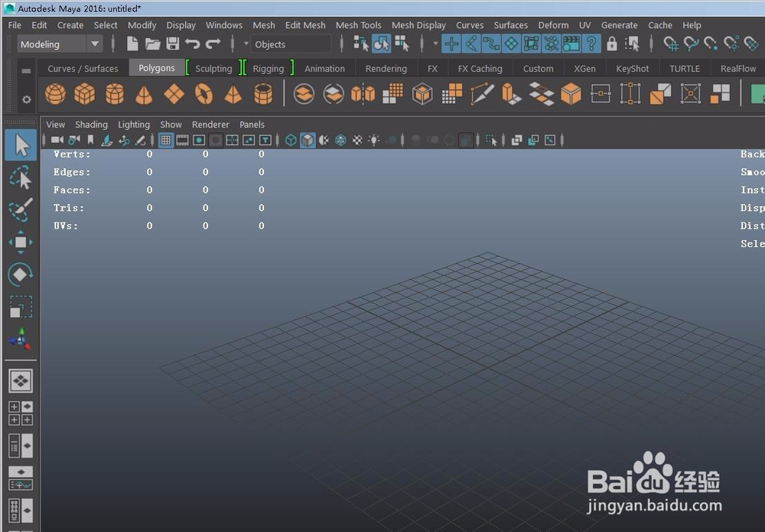Select the Lasso tool
This screenshot has width=765, height=532.
pos(21,177)
